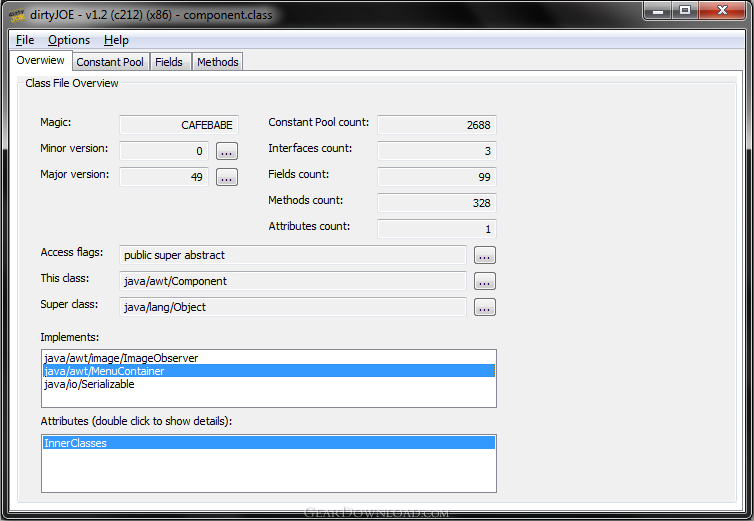754x521 pixels.
Task: Maximize the dirtyJOE window
Action: [x=685, y=11]
